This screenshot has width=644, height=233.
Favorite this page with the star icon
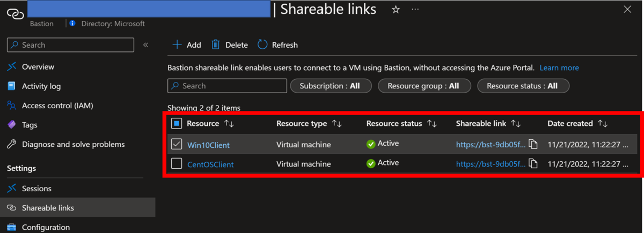[396, 10]
